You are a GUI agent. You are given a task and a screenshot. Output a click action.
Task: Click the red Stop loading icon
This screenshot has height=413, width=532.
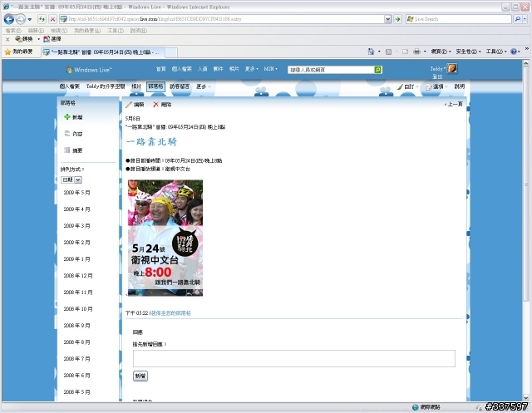point(52,19)
